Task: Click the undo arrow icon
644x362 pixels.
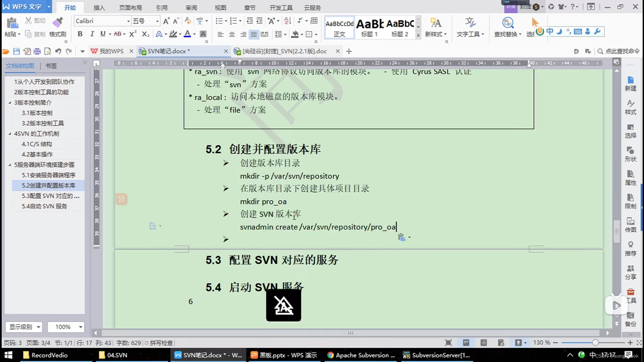Action: 58,51
